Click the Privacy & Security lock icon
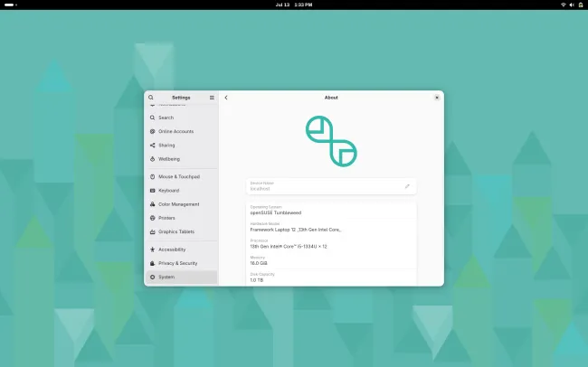Viewport: 588px width, 367px height. 152,263
